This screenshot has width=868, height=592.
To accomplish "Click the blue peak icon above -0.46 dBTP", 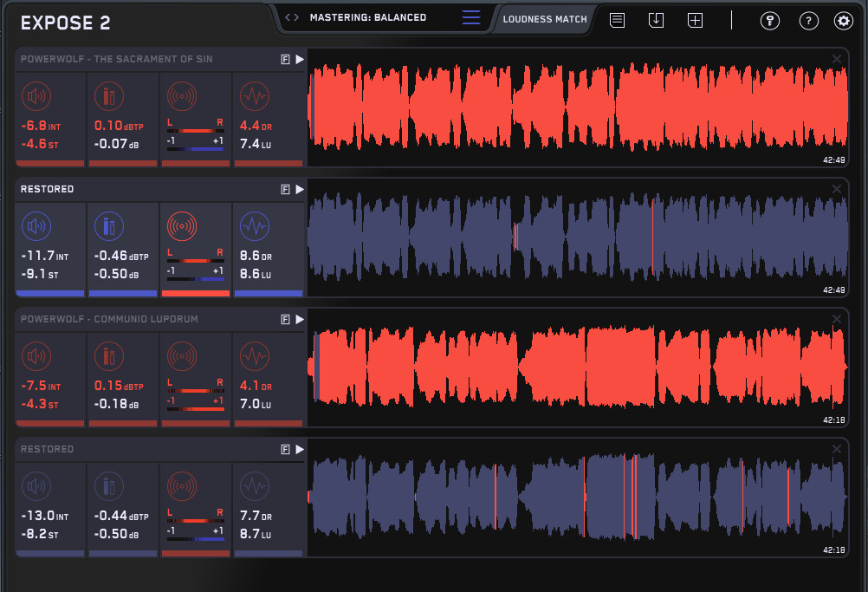I will click(109, 226).
